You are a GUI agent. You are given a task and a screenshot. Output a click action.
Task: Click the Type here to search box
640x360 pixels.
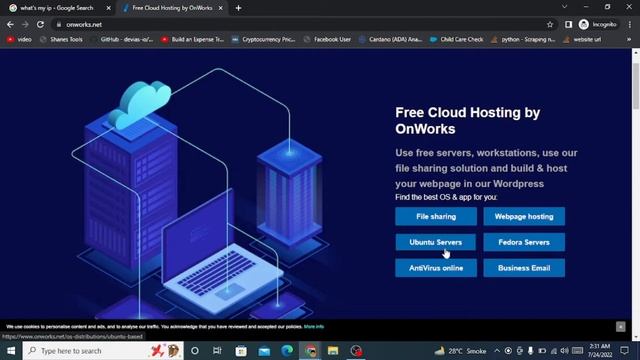[103, 351]
